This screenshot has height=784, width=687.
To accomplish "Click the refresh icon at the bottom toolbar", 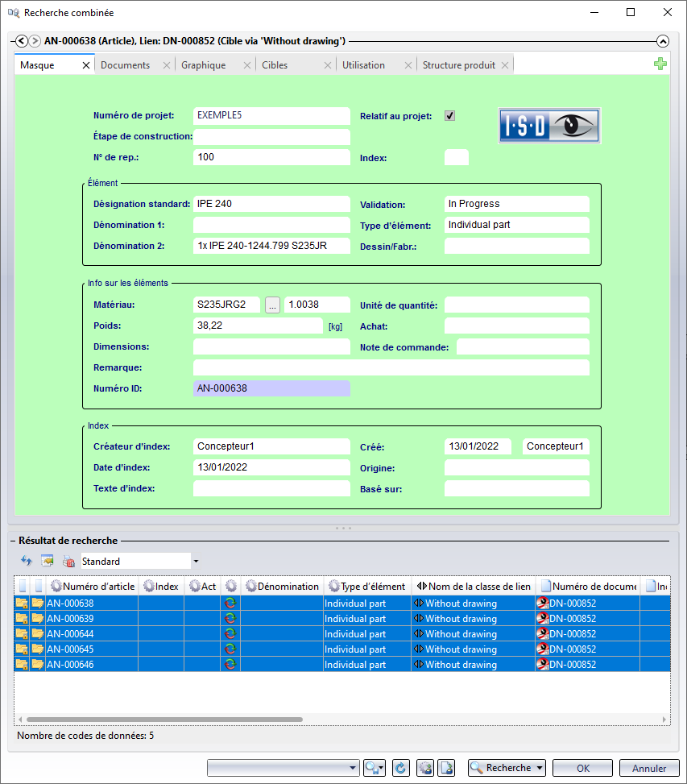I will pos(400,768).
